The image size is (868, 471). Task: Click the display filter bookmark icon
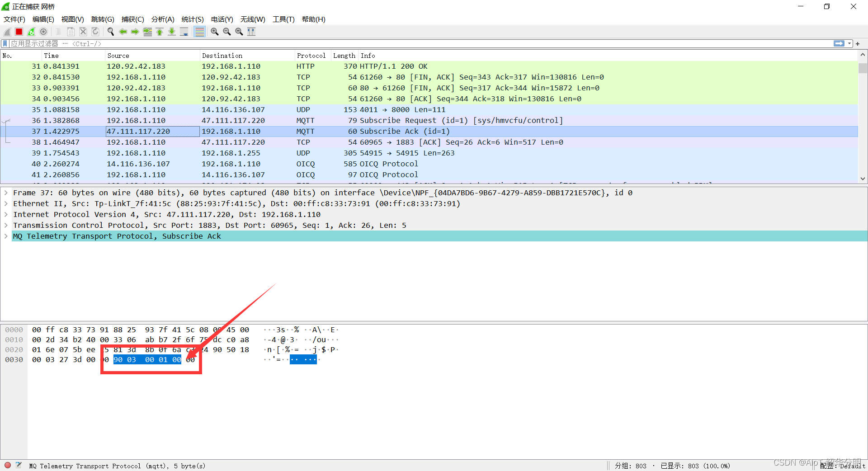(x=5, y=44)
